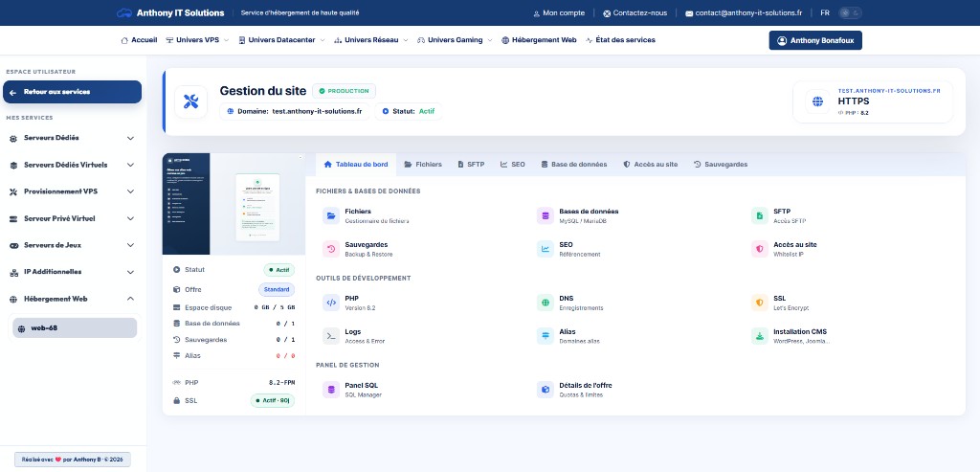This screenshot has width=980, height=472.
Task: Open the Panel SQL database icon
Action: [330, 390]
